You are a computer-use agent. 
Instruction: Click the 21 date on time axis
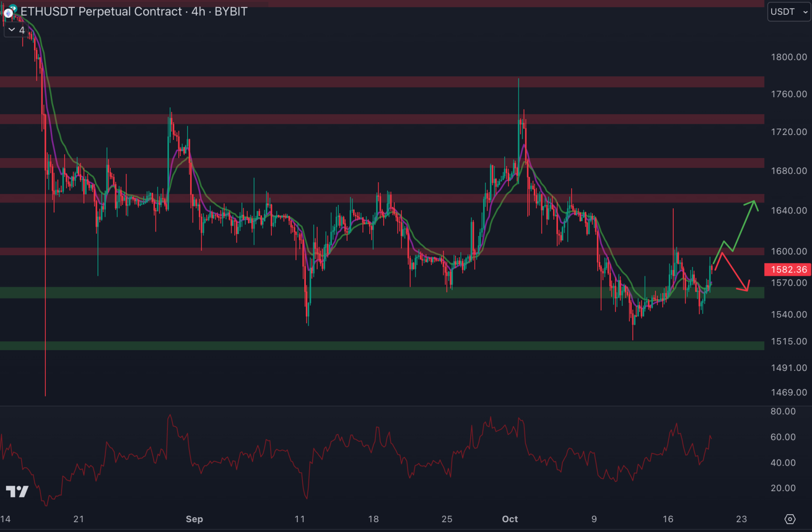(79, 519)
